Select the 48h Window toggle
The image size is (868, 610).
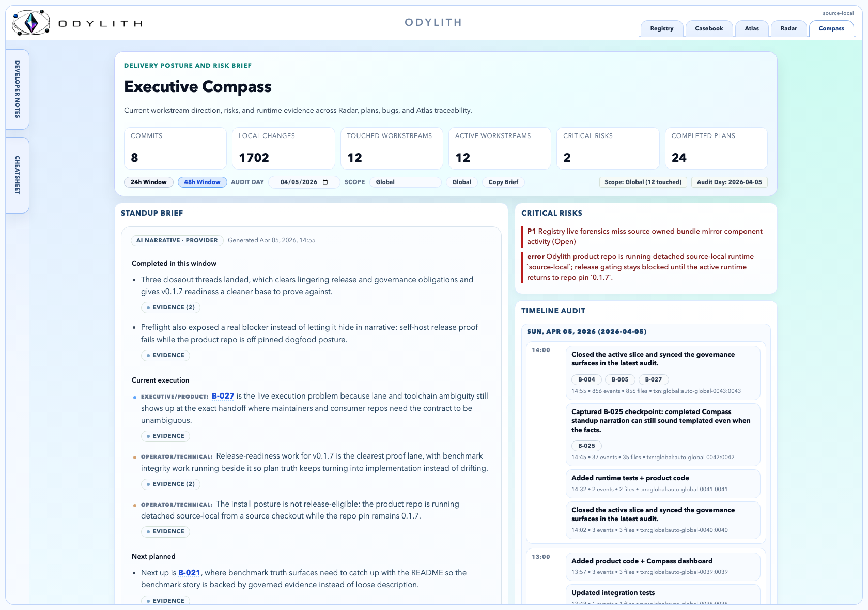coord(203,182)
